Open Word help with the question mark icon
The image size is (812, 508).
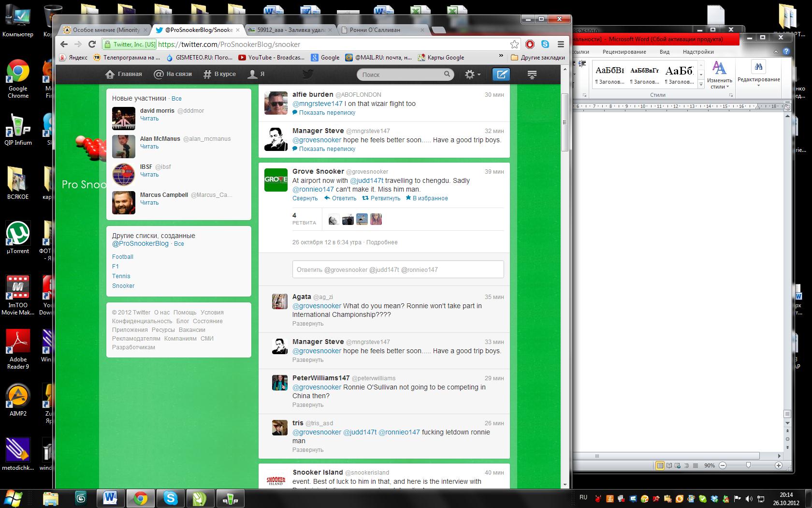click(786, 52)
